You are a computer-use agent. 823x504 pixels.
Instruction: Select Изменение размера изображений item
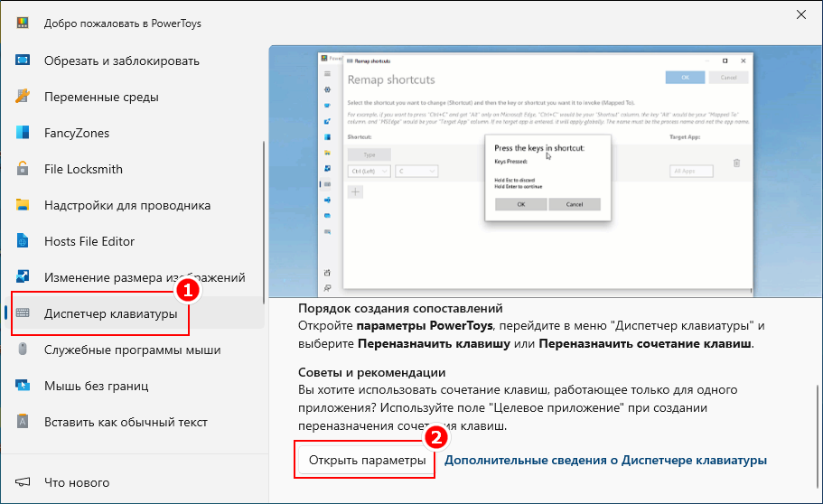pos(135,277)
